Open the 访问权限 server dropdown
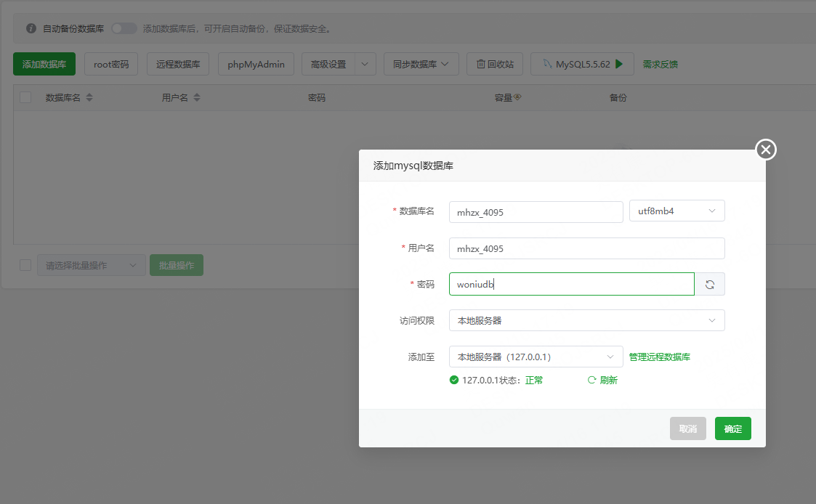The width and height of the screenshot is (816, 504). click(x=586, y=320)
